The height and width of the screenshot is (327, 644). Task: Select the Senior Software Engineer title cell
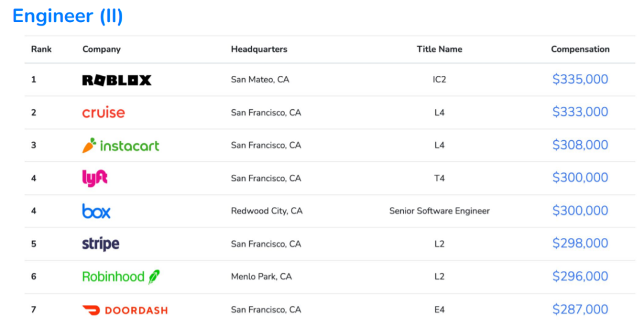pos(439,211)
